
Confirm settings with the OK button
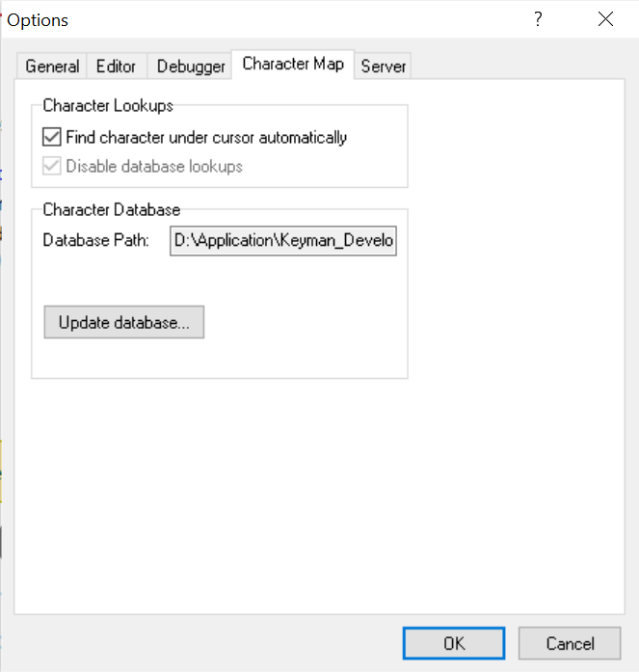pos(454,643)
